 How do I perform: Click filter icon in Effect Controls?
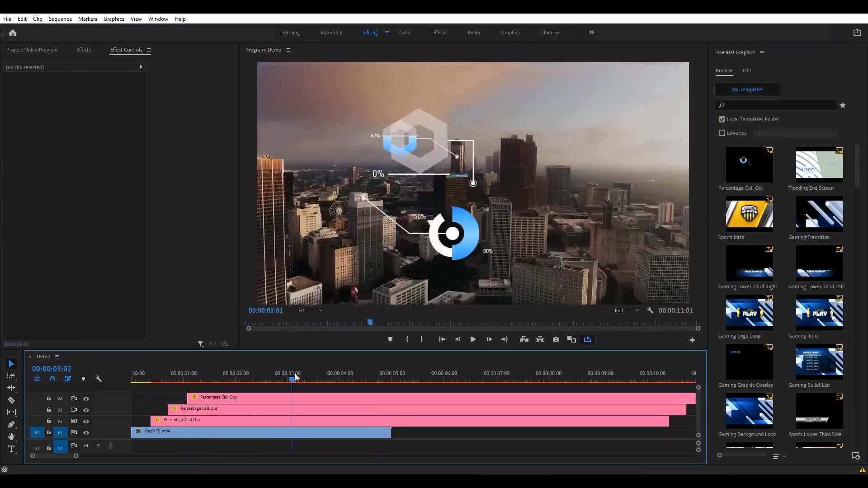200,344
